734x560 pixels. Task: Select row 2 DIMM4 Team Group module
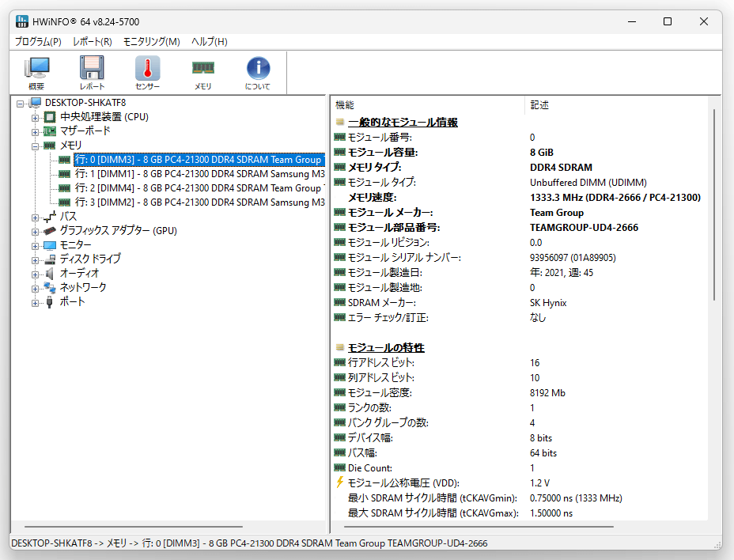(200, 187)
